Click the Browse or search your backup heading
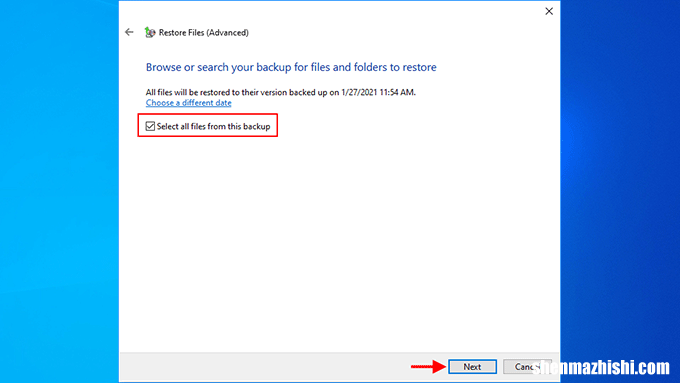The height and width of the screenshot is (383, 680). 291,67
